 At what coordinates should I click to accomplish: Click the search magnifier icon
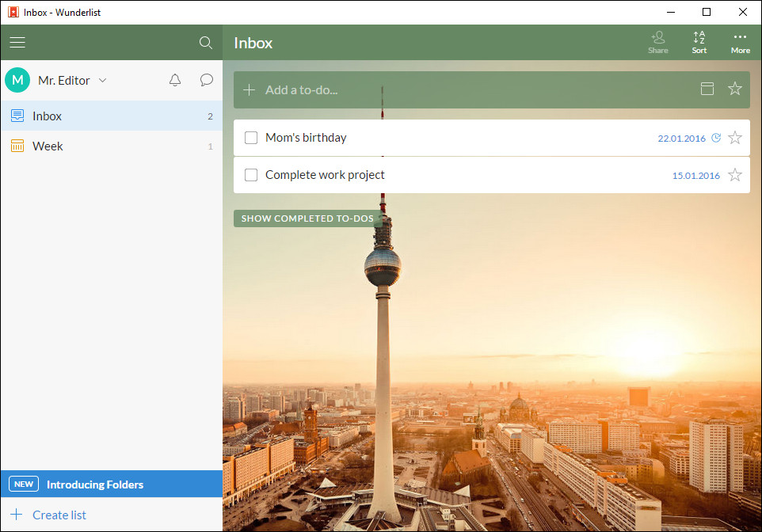pos(206,43)
